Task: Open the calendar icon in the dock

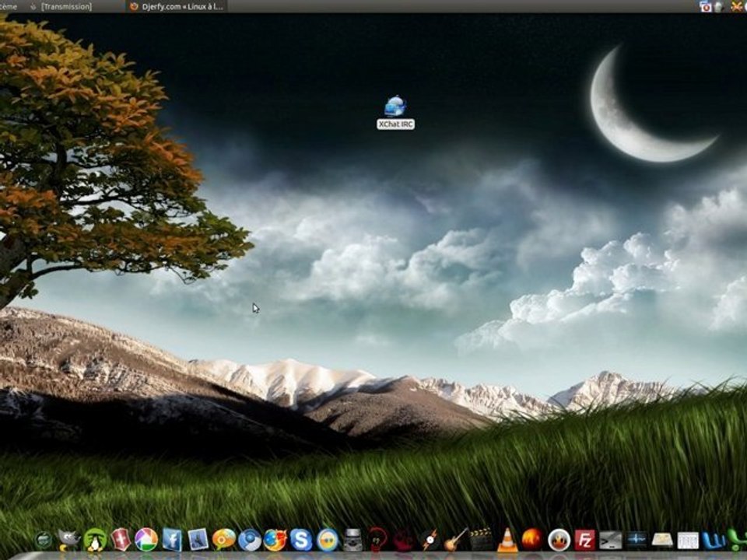Action: coord(688,540)
